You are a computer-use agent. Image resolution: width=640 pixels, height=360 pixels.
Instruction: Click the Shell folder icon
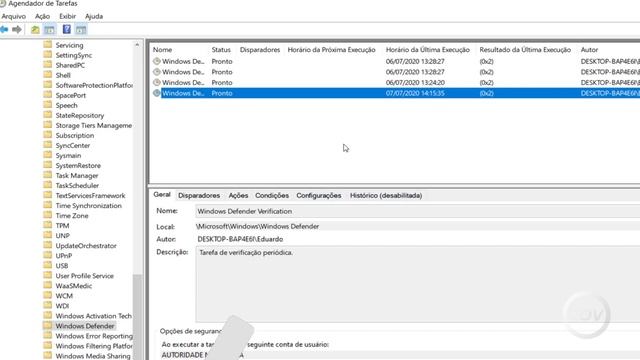tap(48, 75)
